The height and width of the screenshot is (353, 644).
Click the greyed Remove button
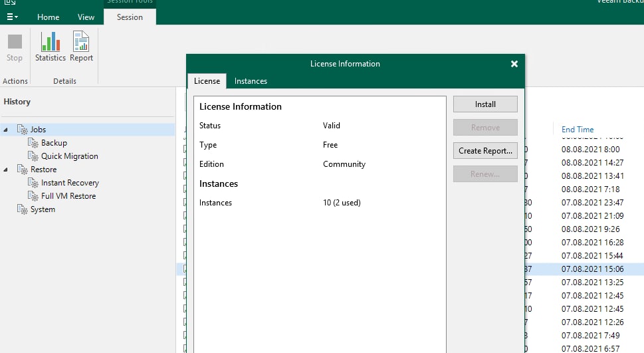[485, 128]
